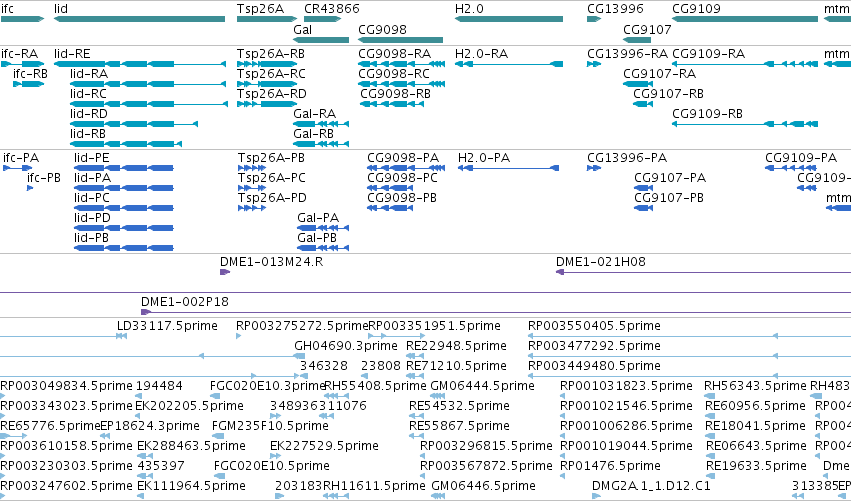This screenshot has width=851, height=501.
Task: Click the Tsp26A-PD protein glyph
Action: point(252,208)
